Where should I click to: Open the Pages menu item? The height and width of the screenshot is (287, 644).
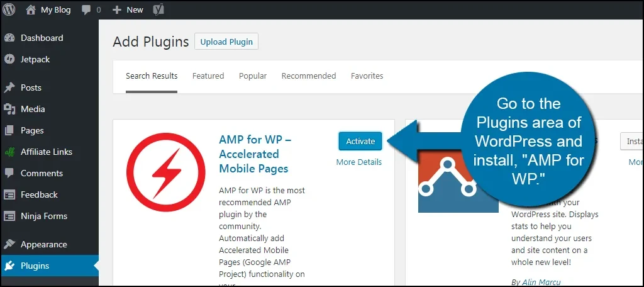(x=32, y=130)
